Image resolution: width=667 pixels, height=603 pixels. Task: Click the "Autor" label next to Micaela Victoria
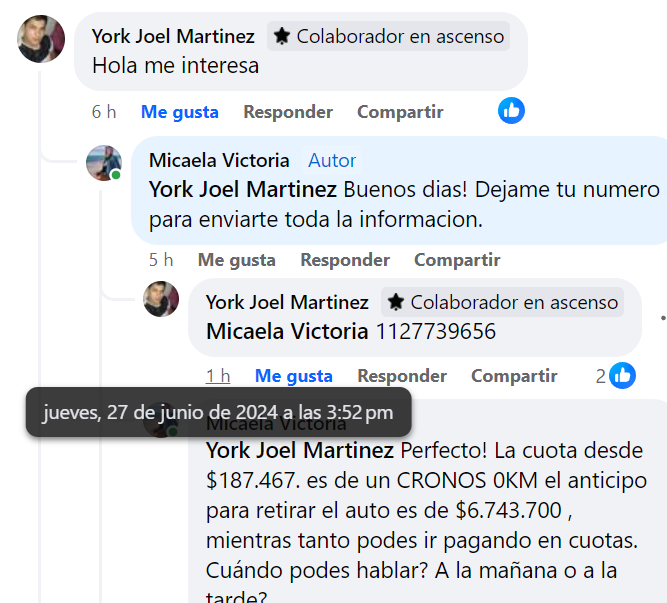coord(332,160)
